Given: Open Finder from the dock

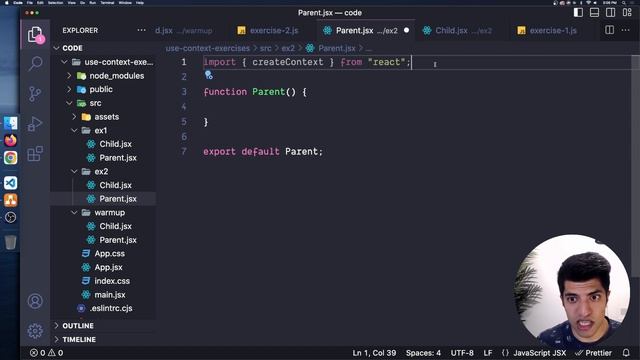Looking at the screenshot, I should point(11,123).
